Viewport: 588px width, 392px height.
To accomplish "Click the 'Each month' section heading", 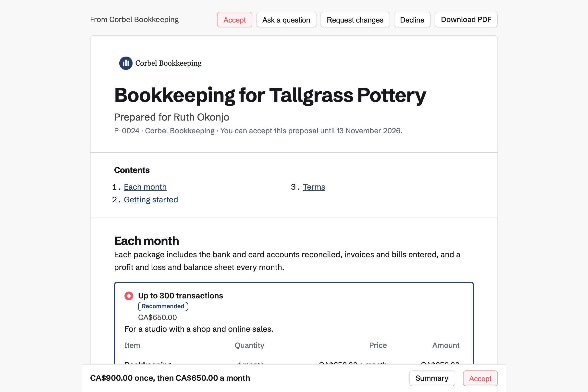I will [x=147, y=241].
